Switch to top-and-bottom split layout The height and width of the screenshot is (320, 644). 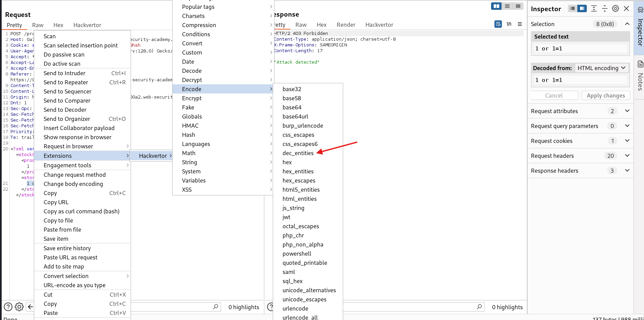507,6
